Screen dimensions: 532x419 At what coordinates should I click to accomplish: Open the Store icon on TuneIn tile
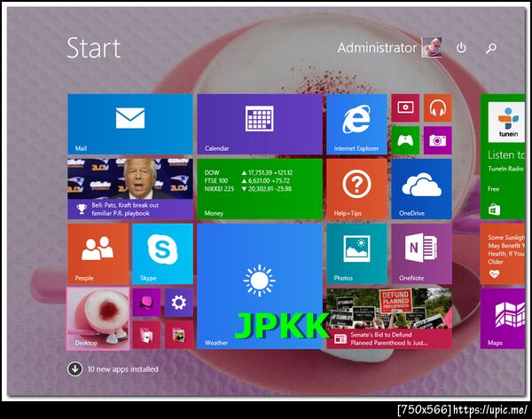[x=495, y=209]
